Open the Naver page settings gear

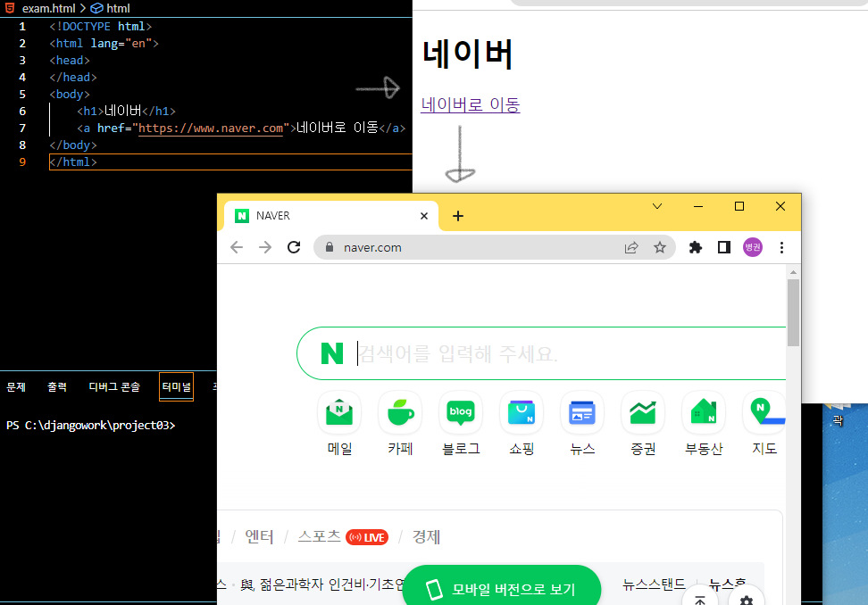point(747,600)
